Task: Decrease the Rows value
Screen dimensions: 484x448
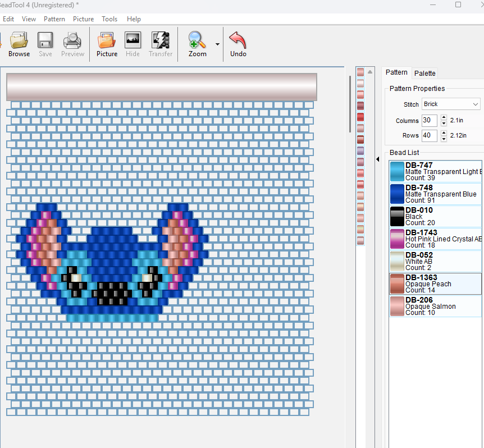Action: pyautogui.click(x=444, y=139)
